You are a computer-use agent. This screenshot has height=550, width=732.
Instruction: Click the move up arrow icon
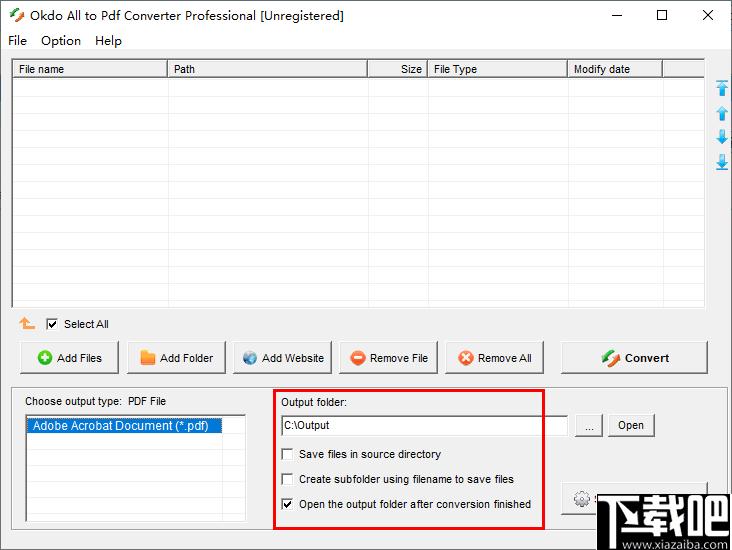click(x=722, y=113)
